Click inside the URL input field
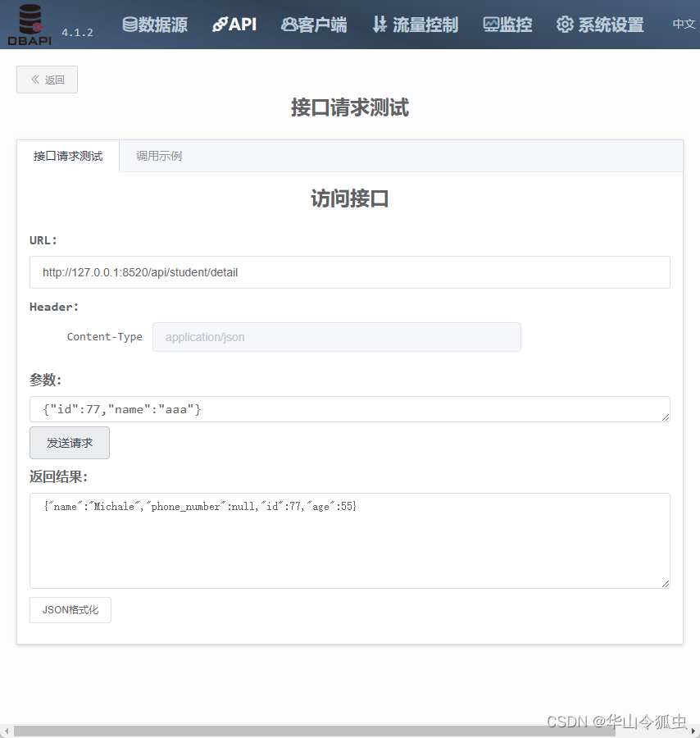The width and height of the screenshot is (700, 738). (349, 271)
